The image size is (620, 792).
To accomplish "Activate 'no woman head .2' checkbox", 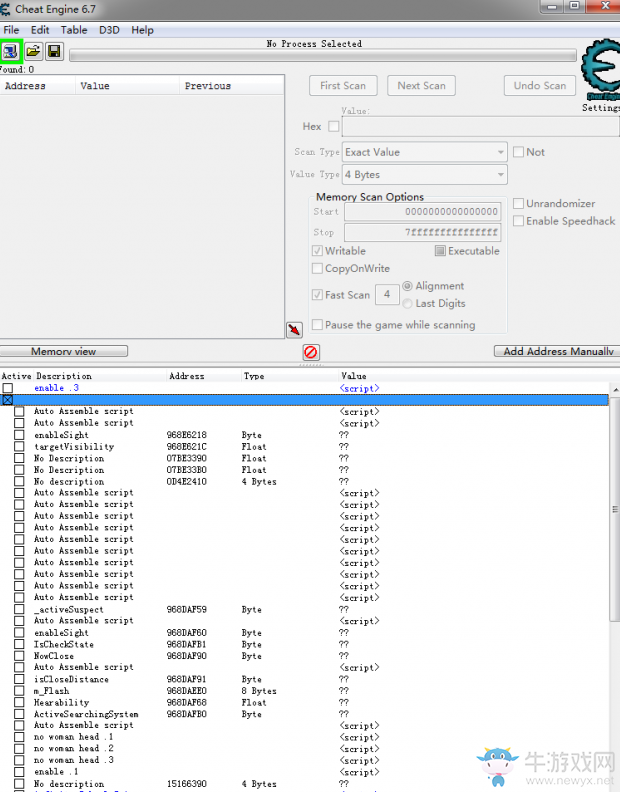I will point(19,749).
